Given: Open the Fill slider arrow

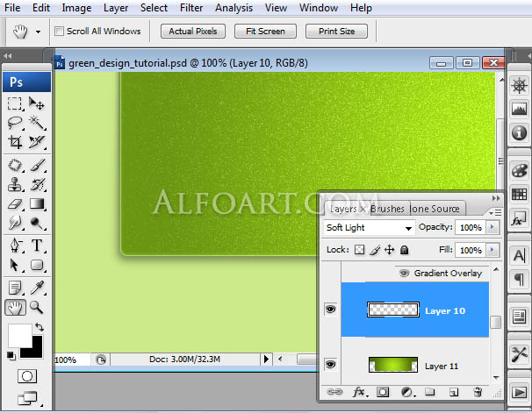Looking at the screenshot, I should pyautogui.click(x=492, y=250).
